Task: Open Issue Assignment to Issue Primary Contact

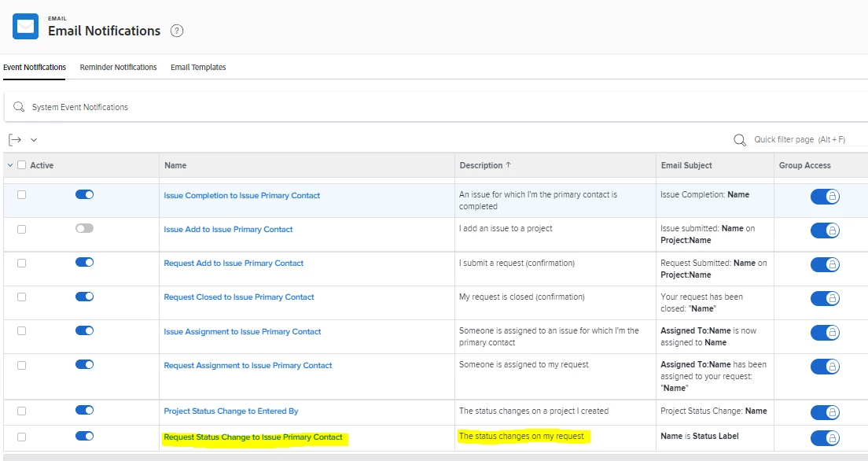Action: (x=242, y=331)
